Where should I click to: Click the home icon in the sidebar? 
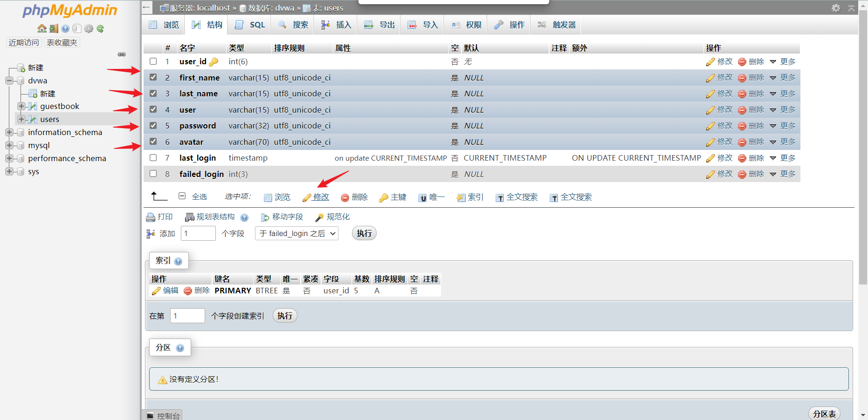click(x=42, y=28)
